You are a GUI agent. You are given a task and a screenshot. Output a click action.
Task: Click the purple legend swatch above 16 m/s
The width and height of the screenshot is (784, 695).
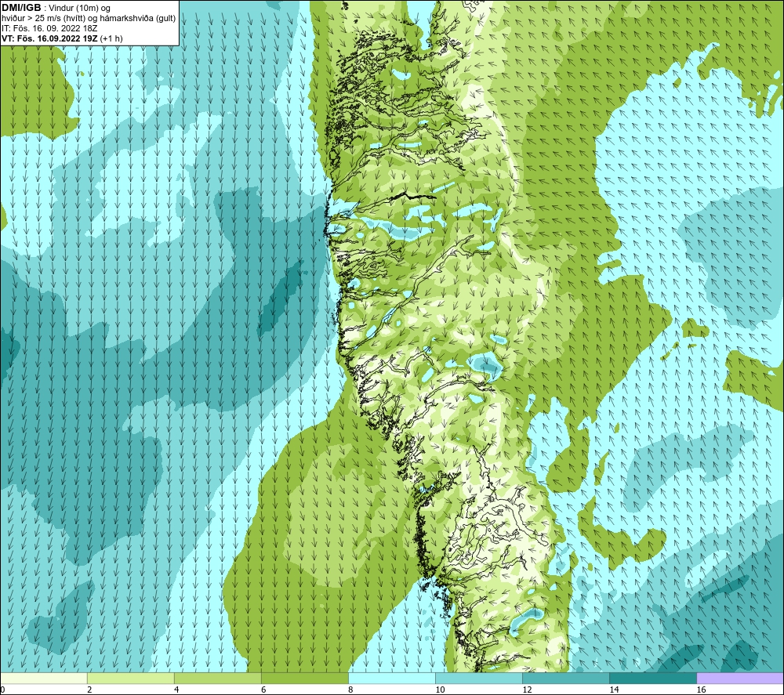point(740,678)
